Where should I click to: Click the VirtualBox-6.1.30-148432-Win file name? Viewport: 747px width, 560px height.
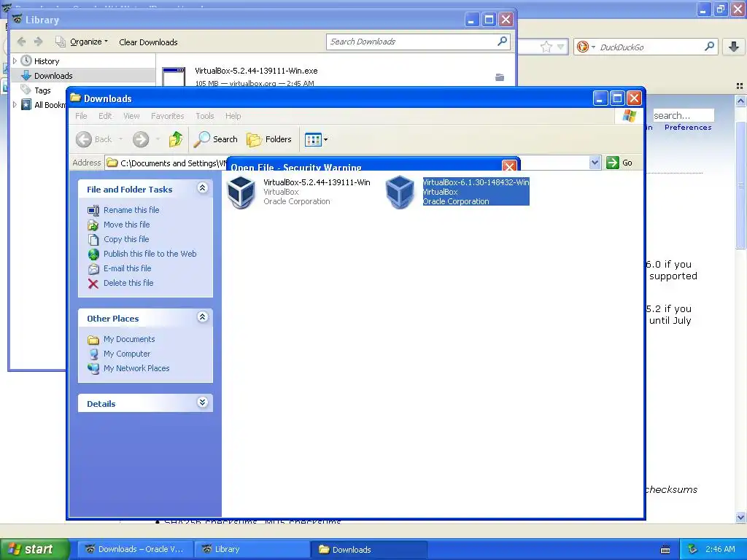pyautogui.click(x=476, y=182)
